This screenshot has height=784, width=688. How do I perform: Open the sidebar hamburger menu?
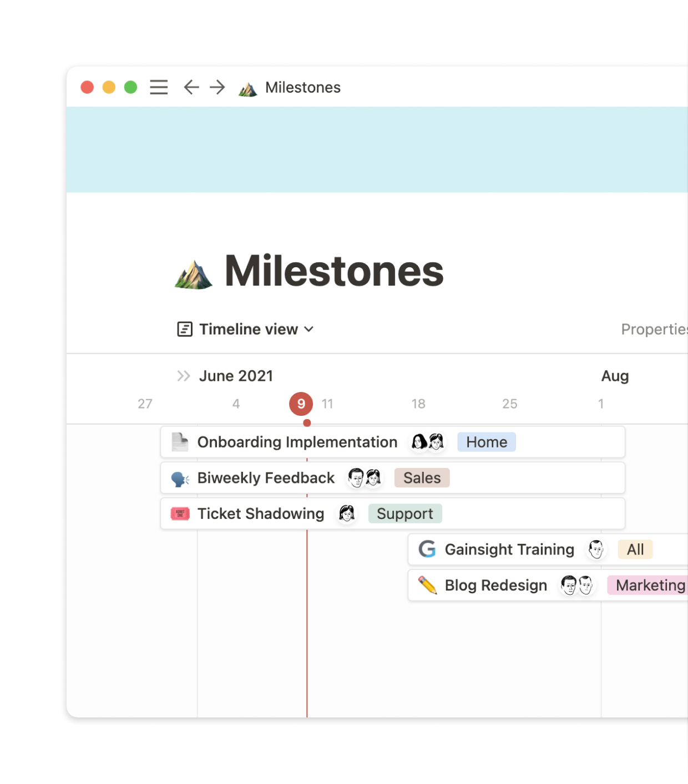[x=159, y=88]
